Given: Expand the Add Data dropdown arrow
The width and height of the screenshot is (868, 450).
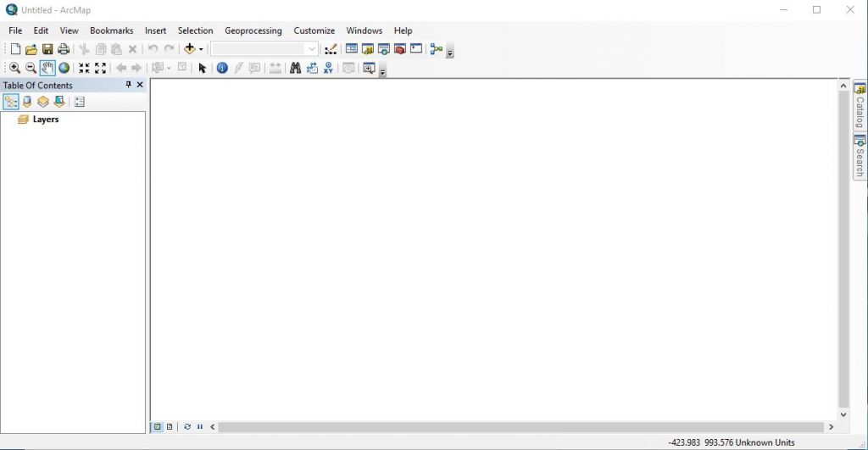Looking at the screenshot, I should pyautogui.click(x=201, y=49).
